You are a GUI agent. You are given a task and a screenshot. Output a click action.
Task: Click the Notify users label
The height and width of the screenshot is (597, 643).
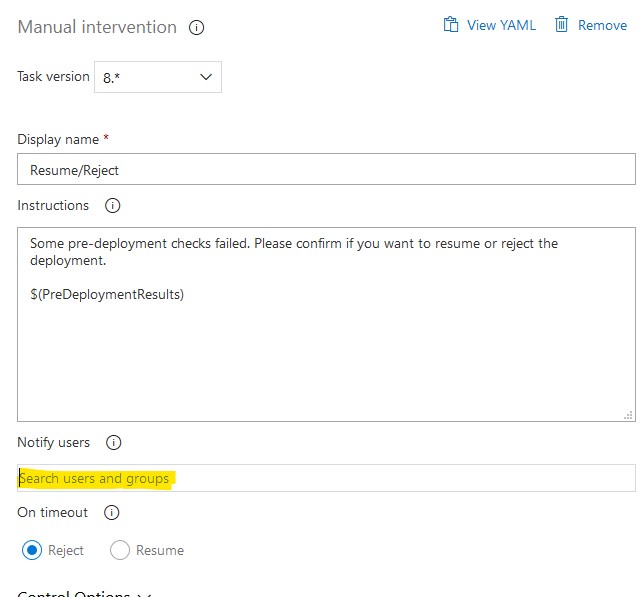pos(53,442)
